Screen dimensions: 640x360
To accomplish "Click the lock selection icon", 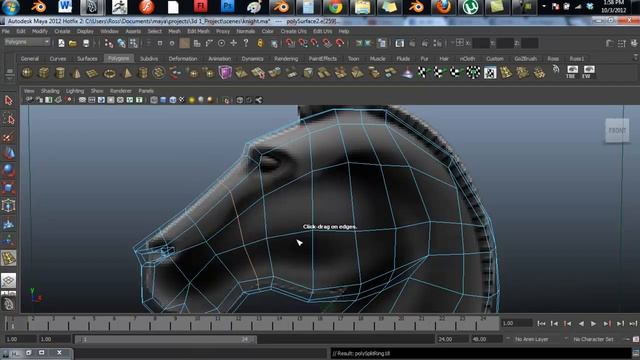I will pos(260,43).
